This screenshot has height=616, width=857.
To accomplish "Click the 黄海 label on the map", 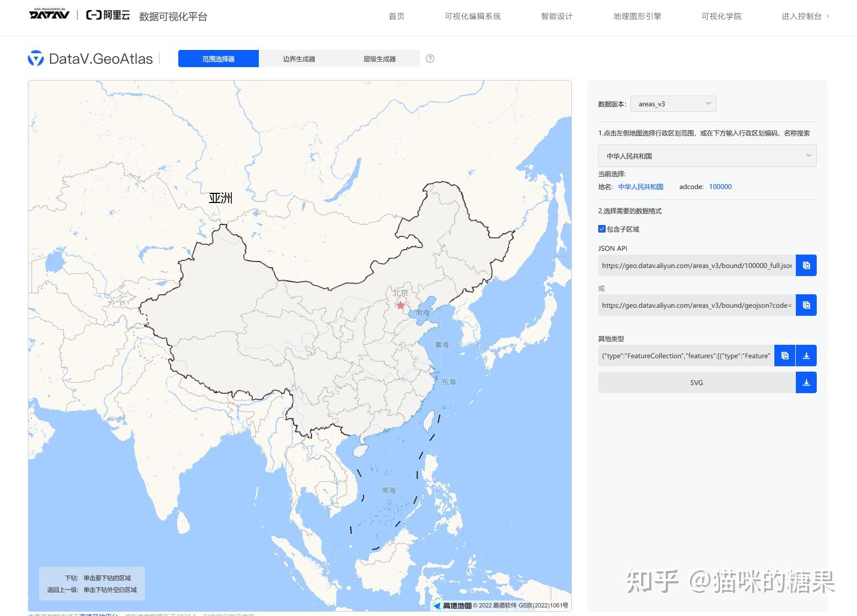I will pos(442,345).
